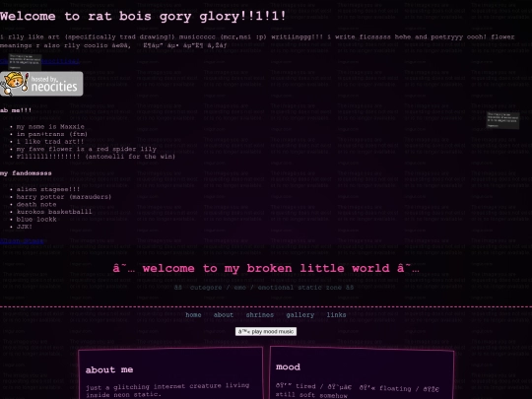Click the 'harry potter (marauders)' list item
The height and width of the screenshot is (399, 532).
coord(64,197)
